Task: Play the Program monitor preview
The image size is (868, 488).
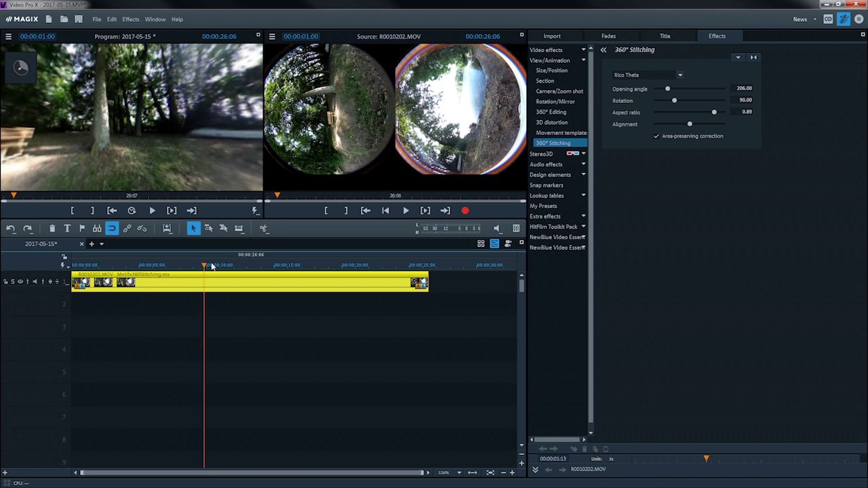Action: click(152, 211)
